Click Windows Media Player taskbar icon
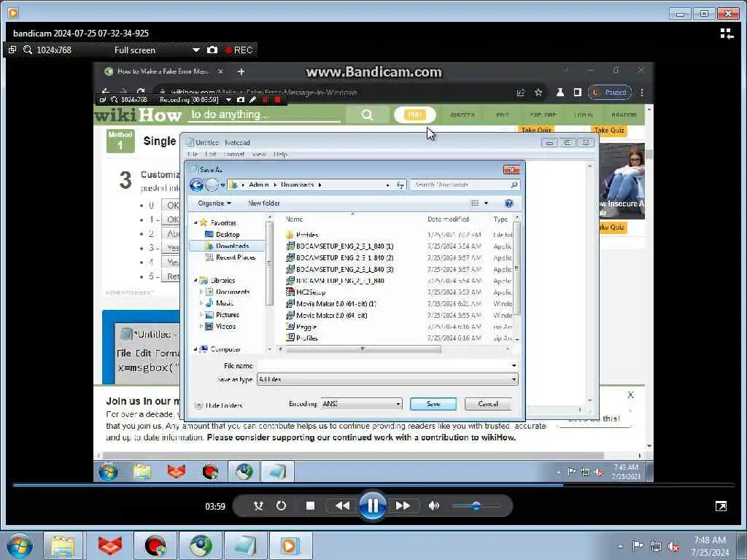The height and width of the screenshot is (560, 747). pos(290,545)
